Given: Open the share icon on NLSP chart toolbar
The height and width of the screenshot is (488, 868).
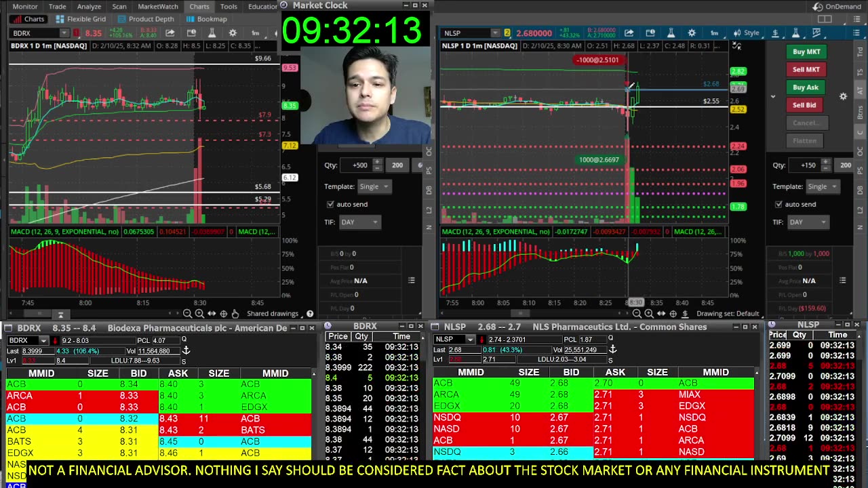Looking at the screenshot, I should (629, 33).
